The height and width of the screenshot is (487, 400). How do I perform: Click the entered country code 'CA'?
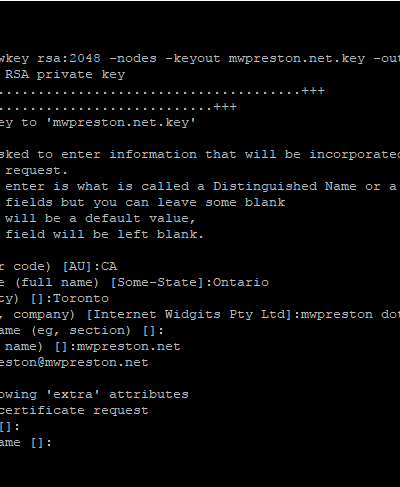point(109,267)
